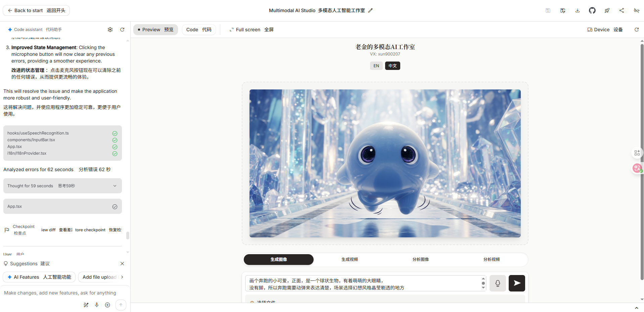Click Back to start button

36,10
